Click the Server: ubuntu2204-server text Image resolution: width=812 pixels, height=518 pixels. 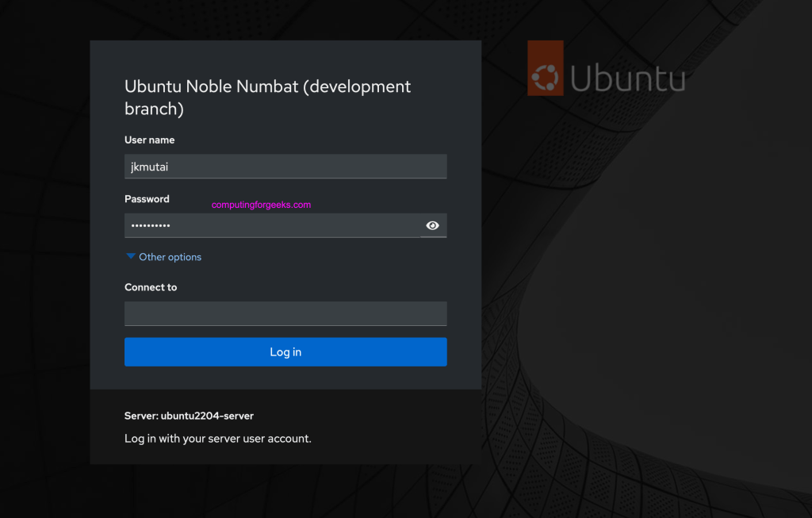click(189, 416)
